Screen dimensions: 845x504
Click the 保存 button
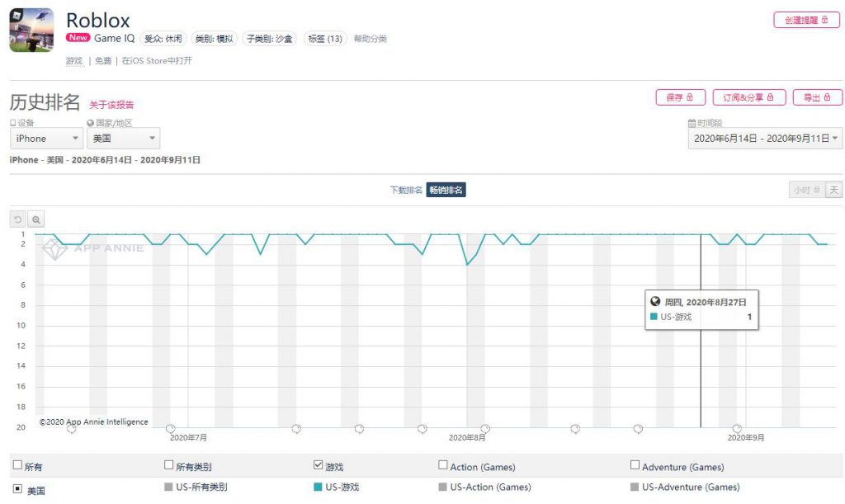tap(680, 97)
